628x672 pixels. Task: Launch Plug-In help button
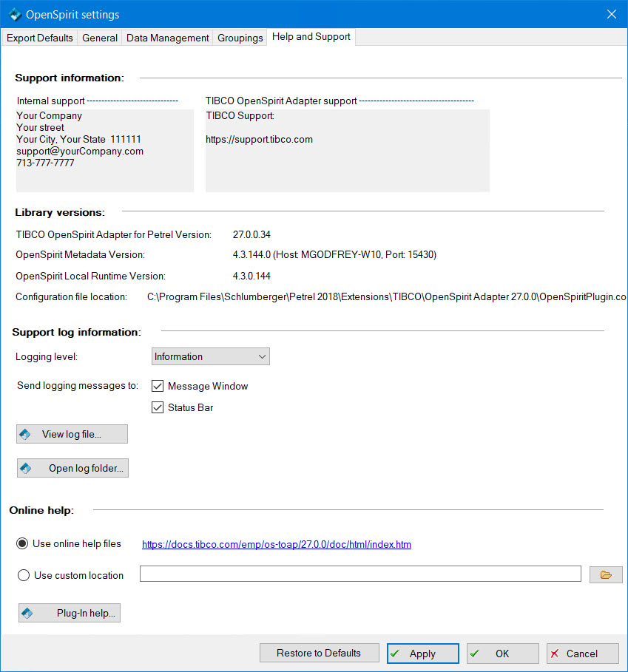(70, 613)
